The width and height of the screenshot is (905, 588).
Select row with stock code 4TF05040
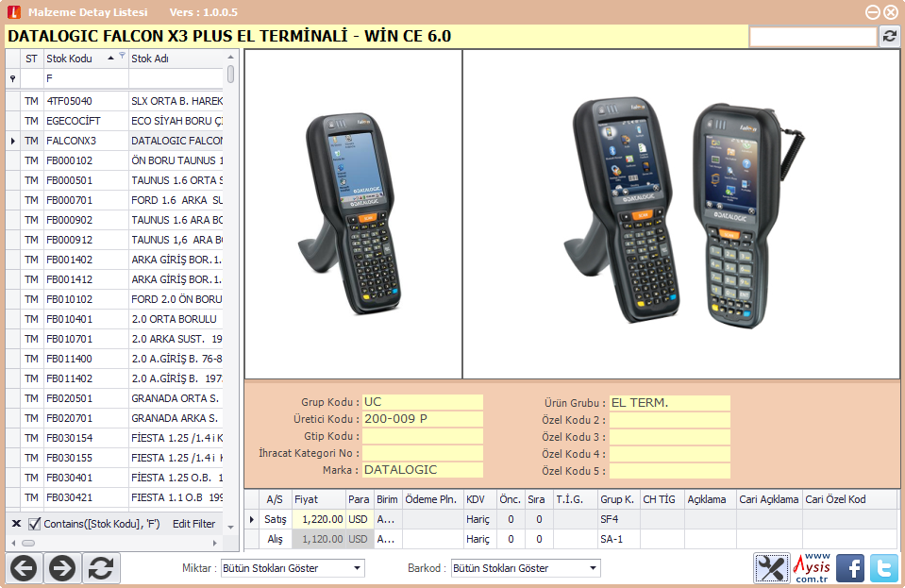[114, 101]
